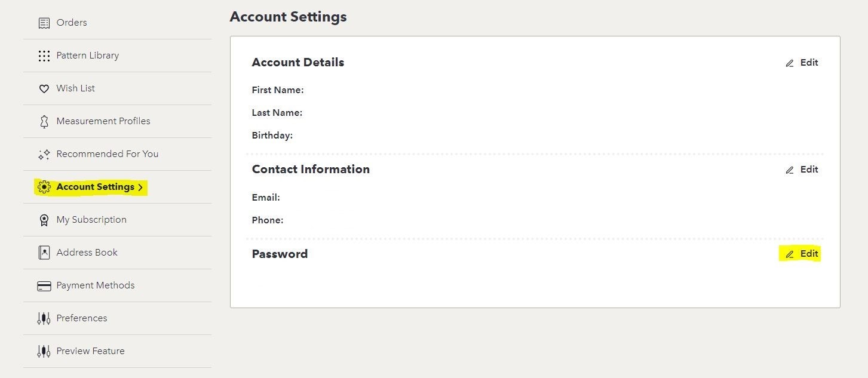Click the Preview Feature sliders icon
This screenshot has width=868, height=378.
click(x=44, y=351)
